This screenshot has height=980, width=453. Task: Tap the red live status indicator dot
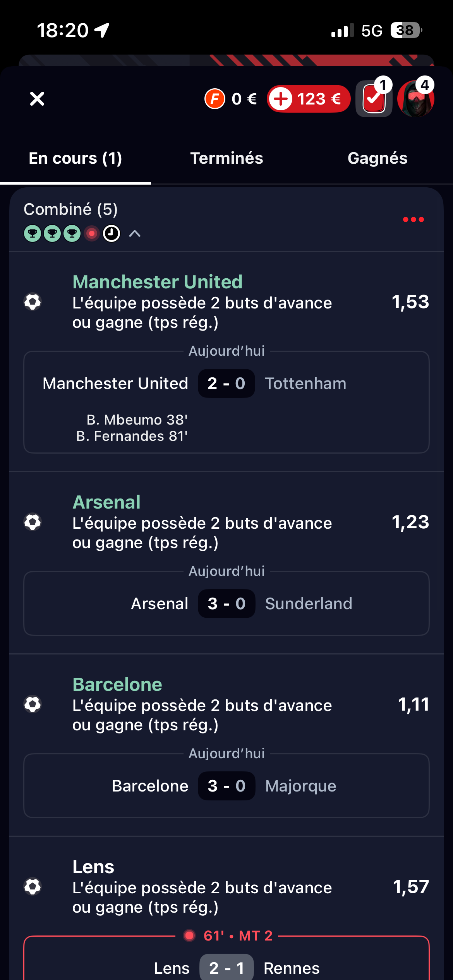(92, 233)
